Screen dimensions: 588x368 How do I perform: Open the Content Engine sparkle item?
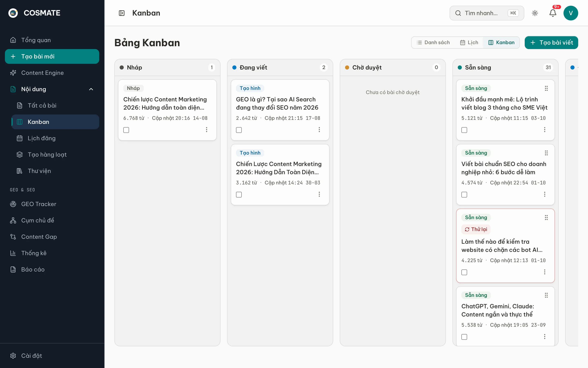pyautogui.click(x=52, y=73)
